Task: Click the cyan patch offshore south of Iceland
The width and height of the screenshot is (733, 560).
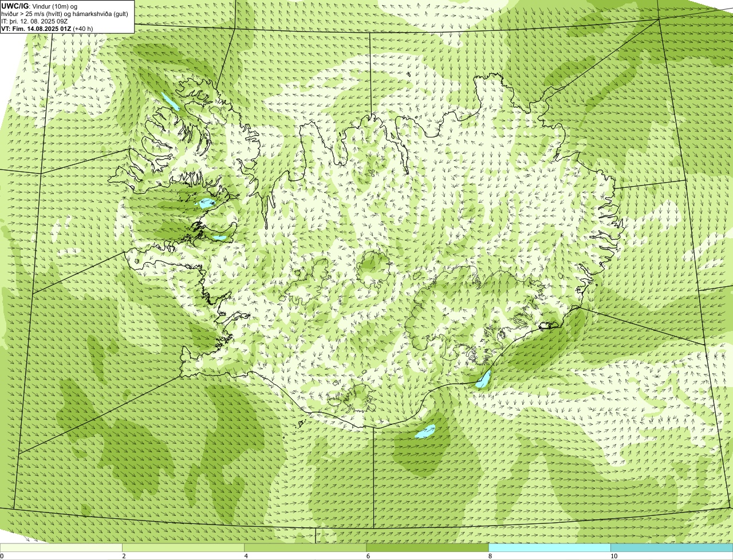Action: tap(425, 431)
